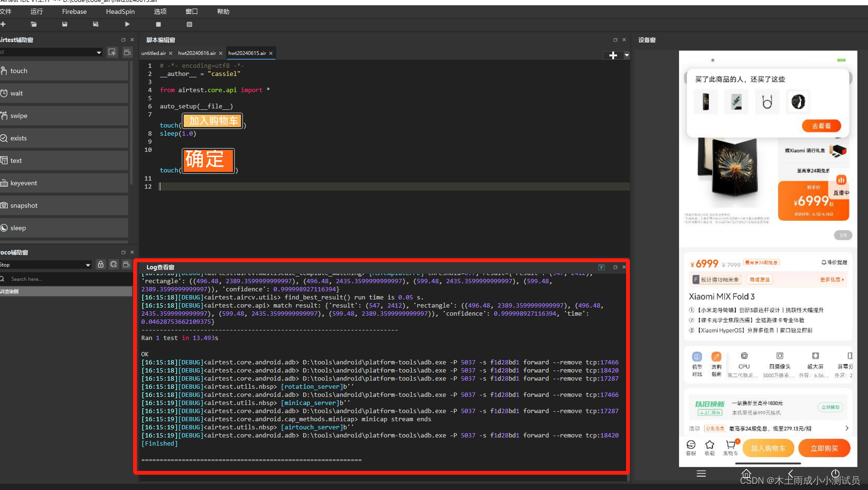Tap 去看看 button on the device screen
Image resolution: width=868 pixels, height=490 pixels.
pyautogui.click(x=821, y=126)
